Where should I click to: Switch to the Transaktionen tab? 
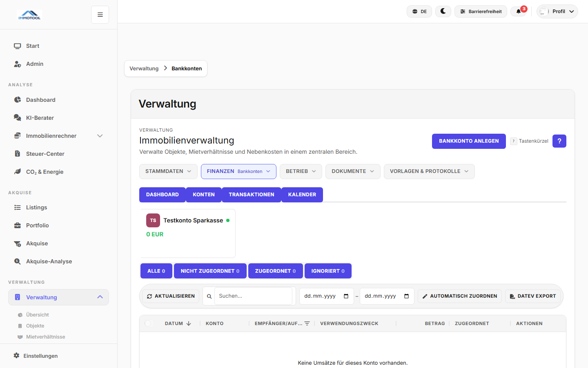tap(251, 195)
